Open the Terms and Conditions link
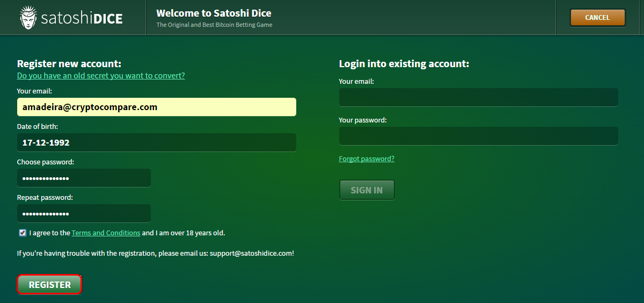Image resolution: width=644 pixels, height=303 pixels. pos(106,233)
